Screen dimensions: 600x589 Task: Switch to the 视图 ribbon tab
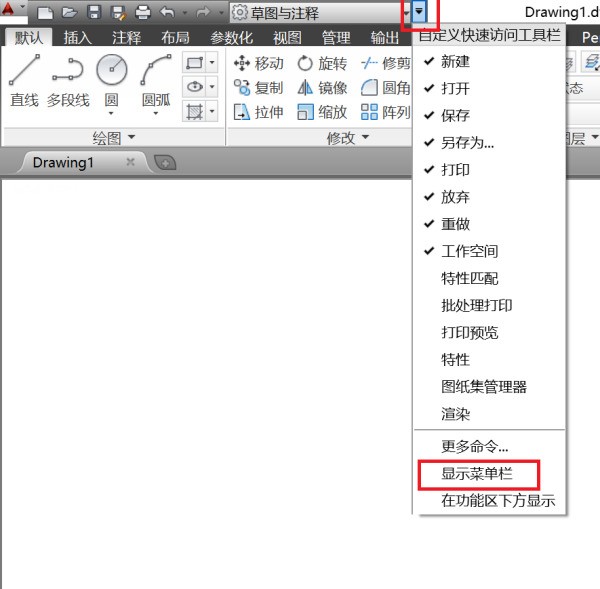(287, 38)
